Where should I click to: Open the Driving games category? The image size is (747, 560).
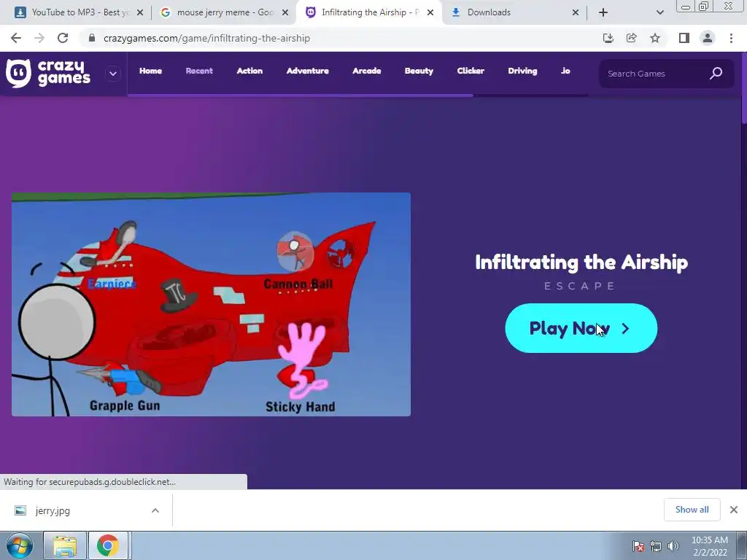tap(522, 71)
